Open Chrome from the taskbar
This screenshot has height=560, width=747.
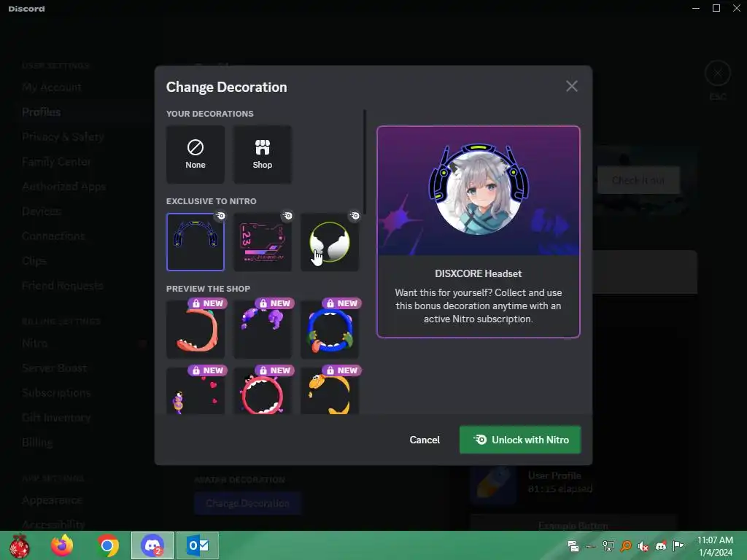coord(108,545)
